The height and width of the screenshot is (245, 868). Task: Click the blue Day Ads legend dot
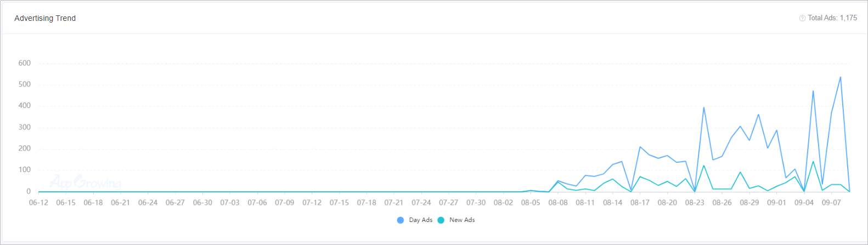point(401,220)
